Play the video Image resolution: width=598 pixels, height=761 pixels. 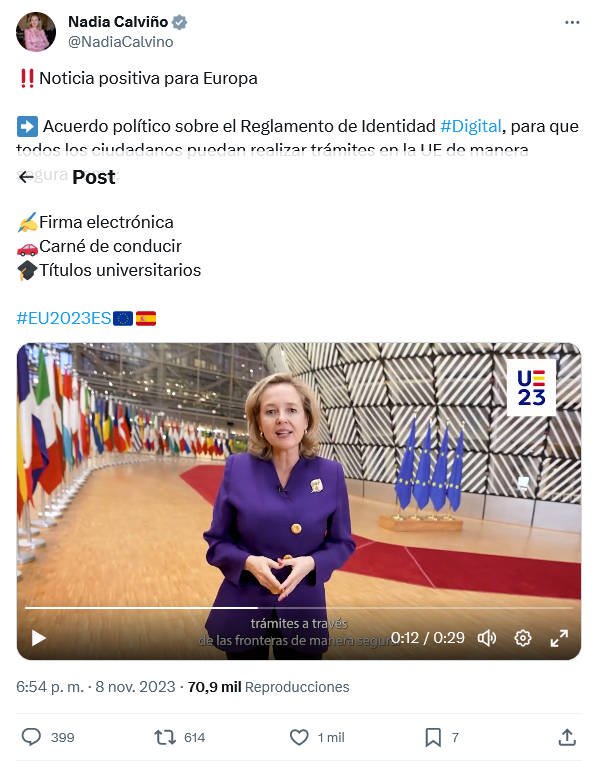click(39, 638)
